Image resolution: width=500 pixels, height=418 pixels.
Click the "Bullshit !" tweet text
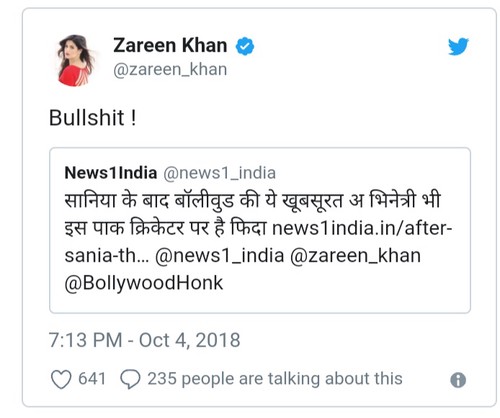(x=93, y=118)
